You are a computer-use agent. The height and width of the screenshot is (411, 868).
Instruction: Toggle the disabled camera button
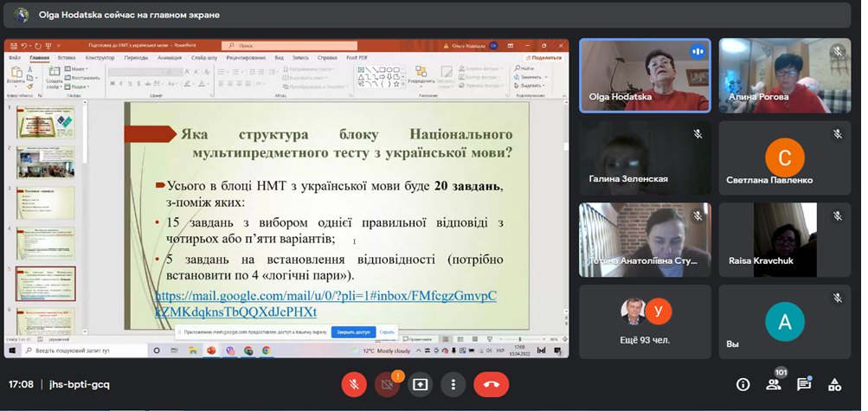click(387, 384)
